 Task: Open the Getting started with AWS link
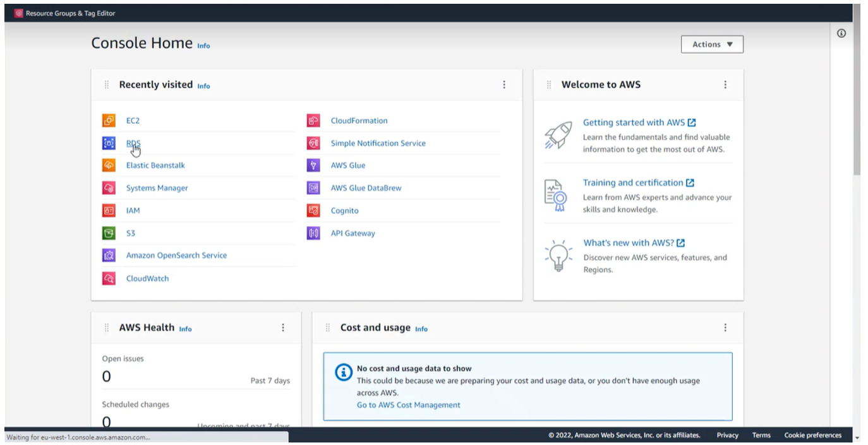[634, 122]
